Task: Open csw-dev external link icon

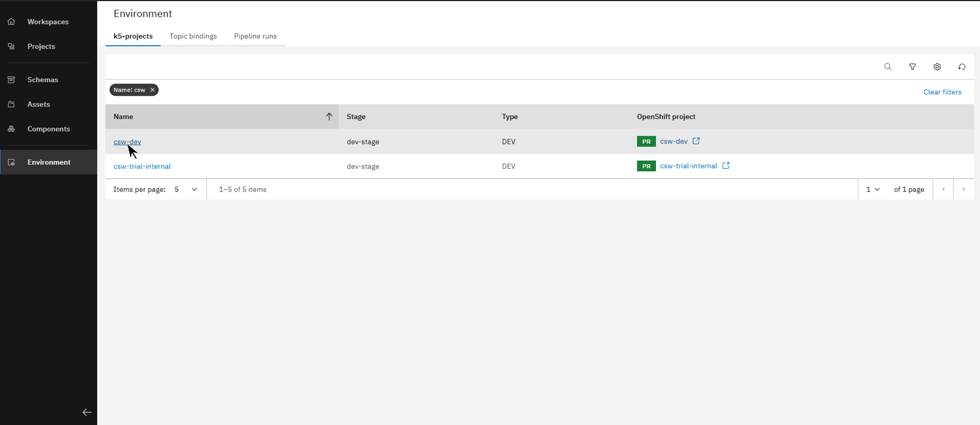Action: coord(696,141)
